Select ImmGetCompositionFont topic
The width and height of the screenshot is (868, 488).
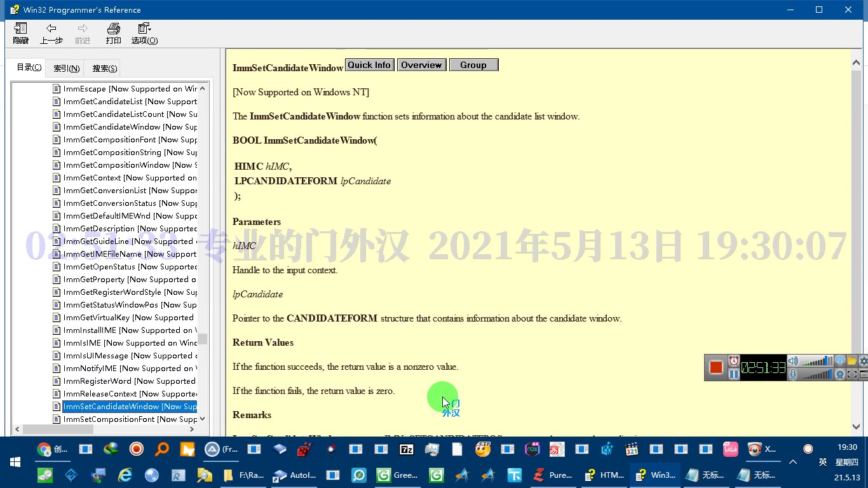pos(130,140)
